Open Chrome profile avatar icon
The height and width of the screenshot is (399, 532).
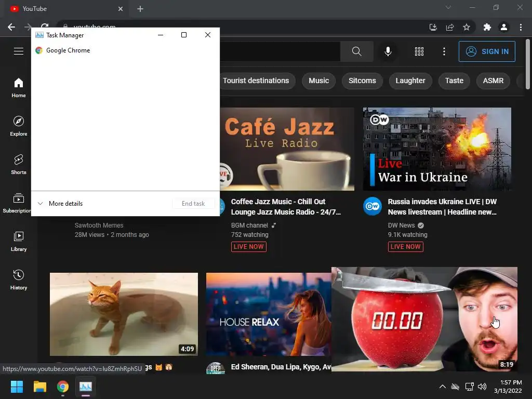point(504,27)
